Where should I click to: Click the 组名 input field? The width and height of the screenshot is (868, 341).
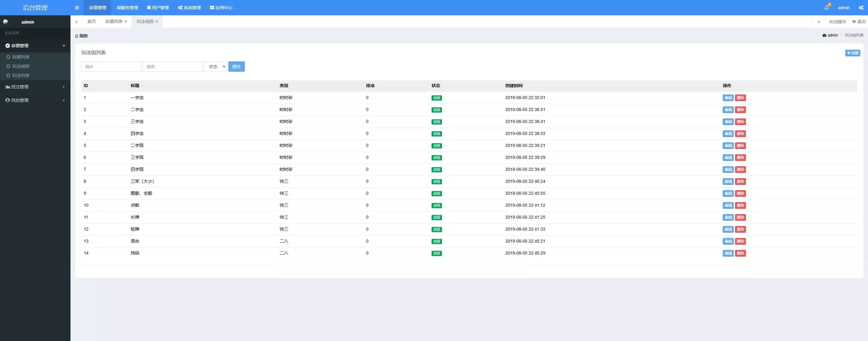tap(173, 67)
